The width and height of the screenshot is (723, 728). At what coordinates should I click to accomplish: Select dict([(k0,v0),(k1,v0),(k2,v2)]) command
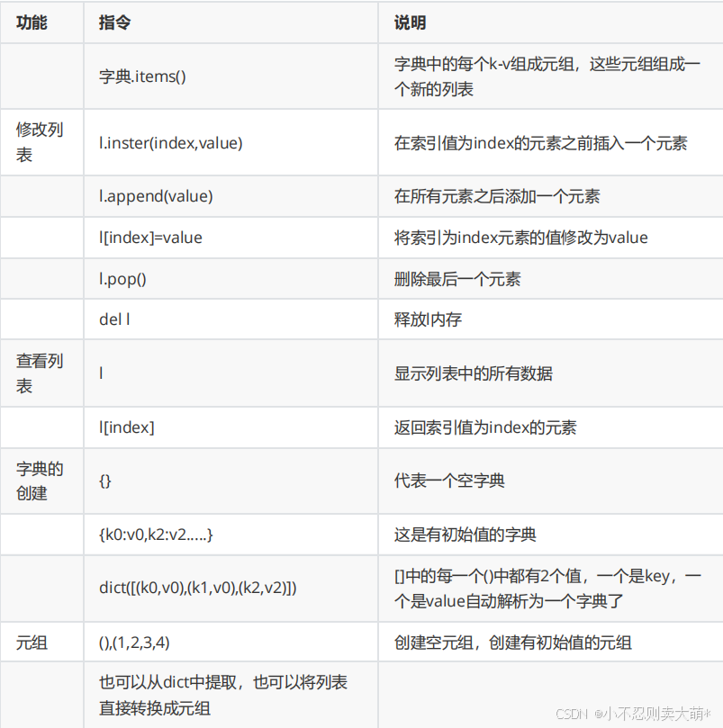(x=197, y=588)
